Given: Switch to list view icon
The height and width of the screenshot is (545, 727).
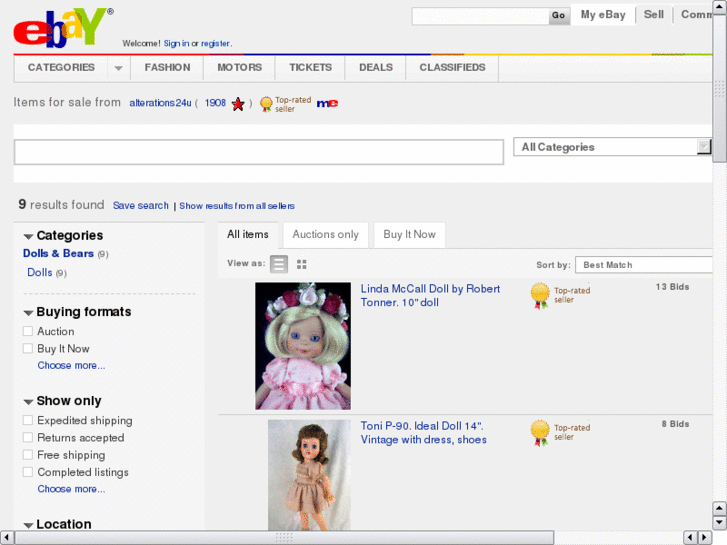Looking at the screenshot, I should [x=279, y=264].
